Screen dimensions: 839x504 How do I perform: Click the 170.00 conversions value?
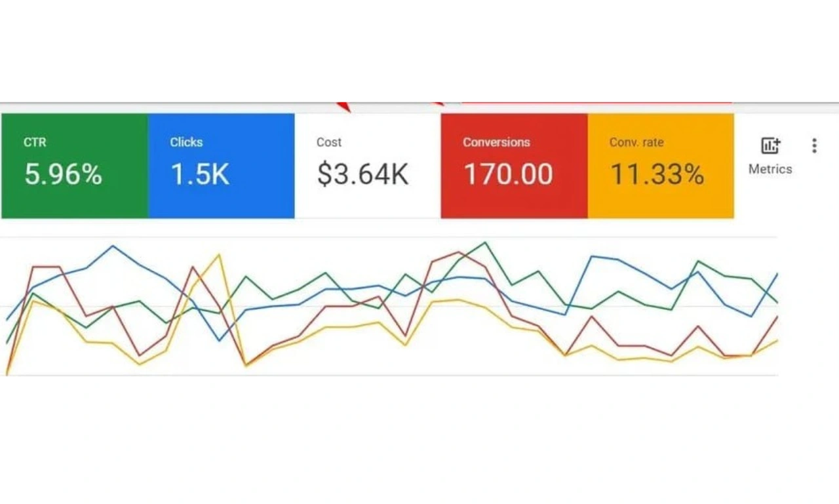(508, 174)
